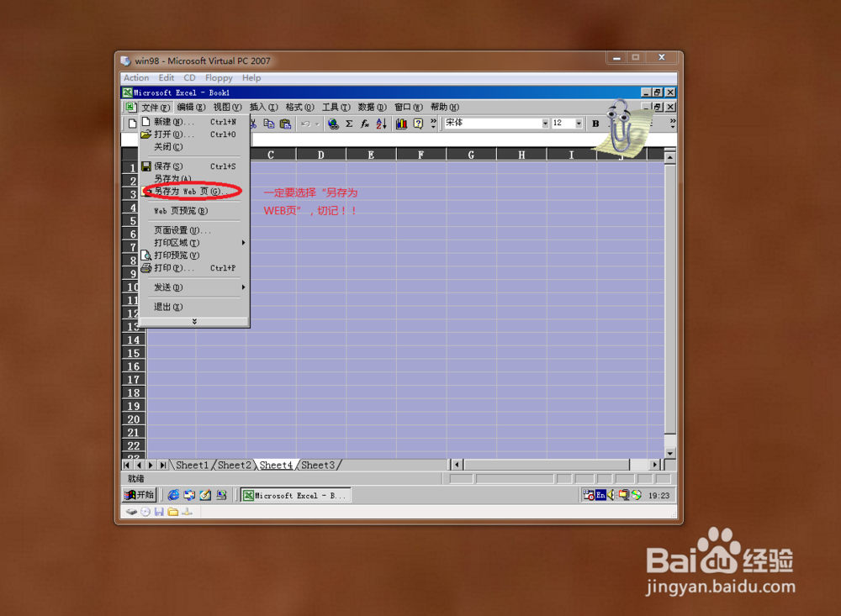Launch Outlook Express from quick launch
The height and width of the screenshot is (616, 841).
[x=189, y=495]
